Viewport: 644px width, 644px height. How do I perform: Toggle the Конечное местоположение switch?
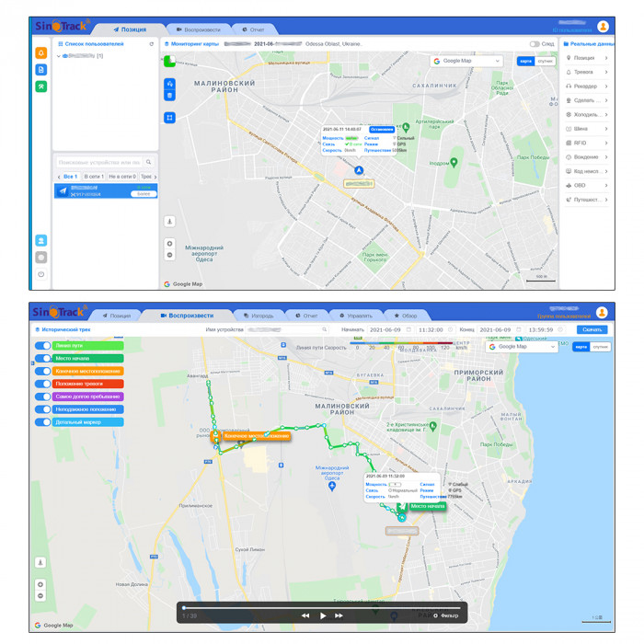42,372
